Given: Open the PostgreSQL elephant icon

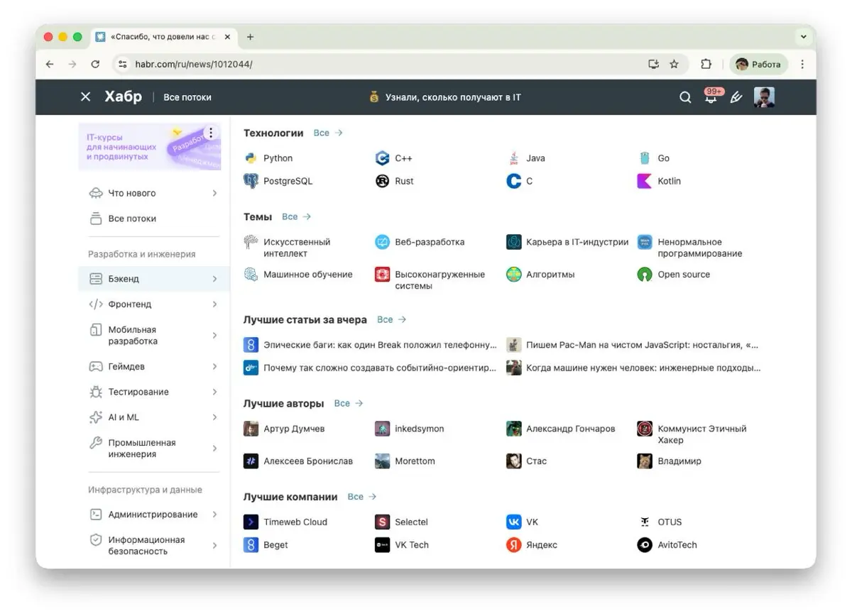Looking at the screenshot, I should pos(251,181).
